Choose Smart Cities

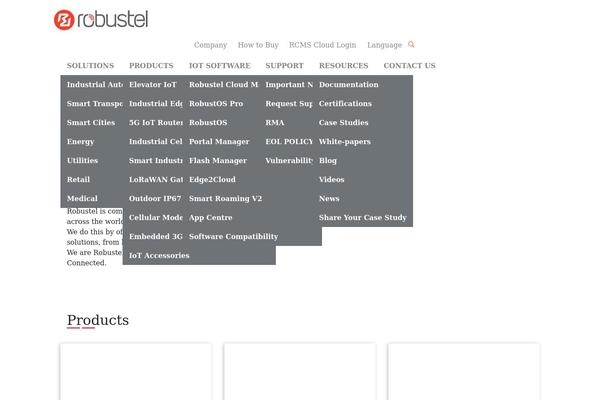point(91,122)
